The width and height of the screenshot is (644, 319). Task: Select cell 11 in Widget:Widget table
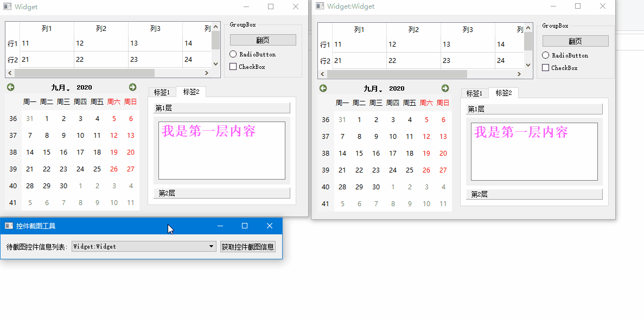(359, 44)
